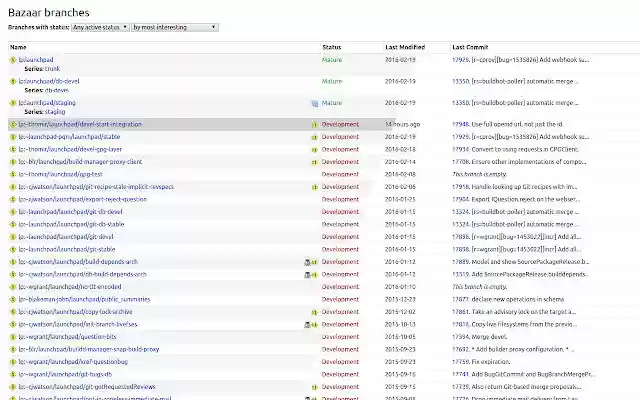
Task: Click the branch icon beside lp:launchpad
Action: 13,60
